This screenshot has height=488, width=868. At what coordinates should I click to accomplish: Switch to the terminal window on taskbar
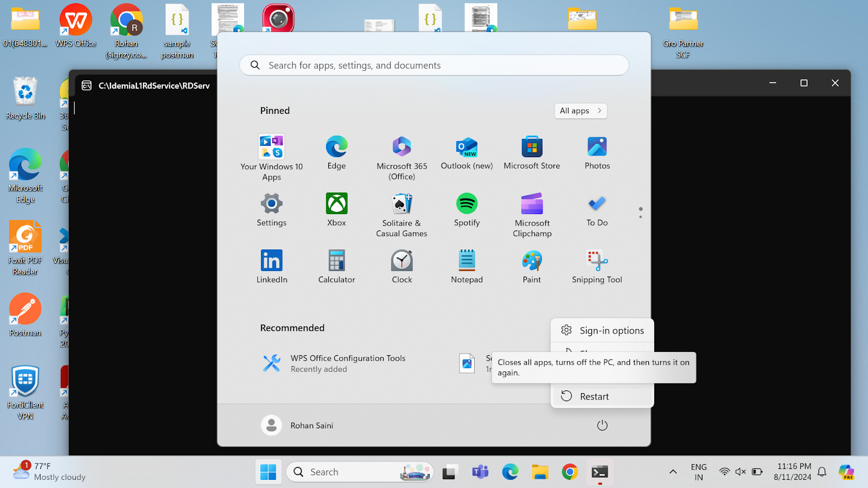(x=600, y=472)
